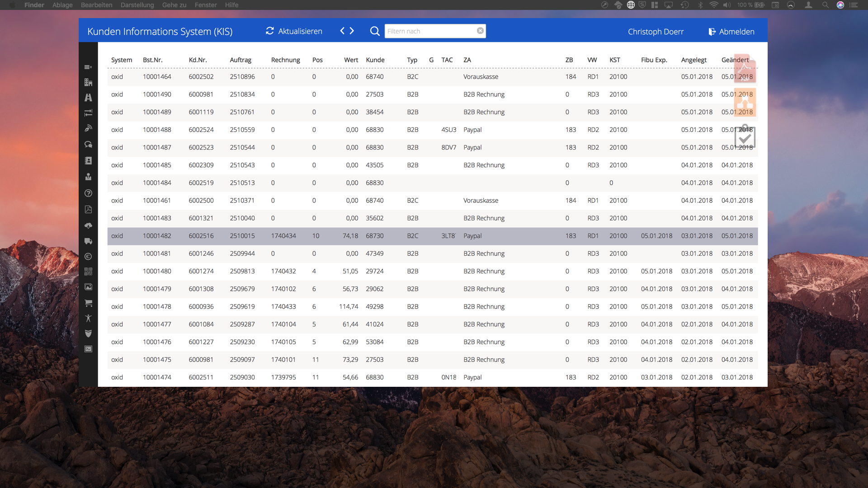Click the Fibu Exp. column header
This screenshot has width=868, height=488.
point(654,60)
